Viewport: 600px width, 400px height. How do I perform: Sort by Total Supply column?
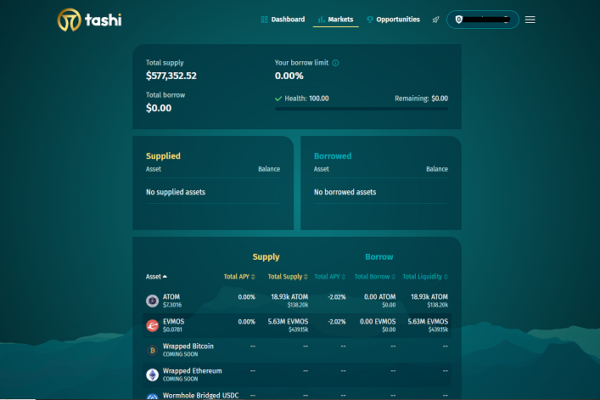point(286,276)
